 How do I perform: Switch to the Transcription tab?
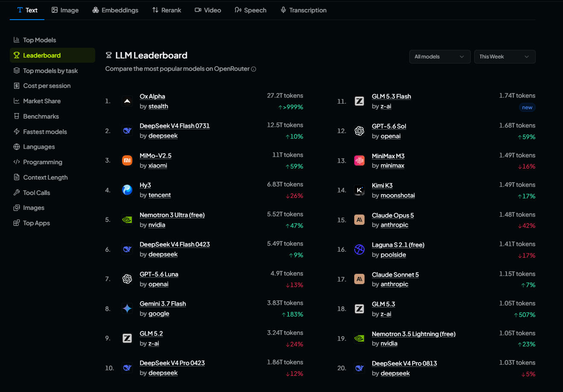[303, 10]
